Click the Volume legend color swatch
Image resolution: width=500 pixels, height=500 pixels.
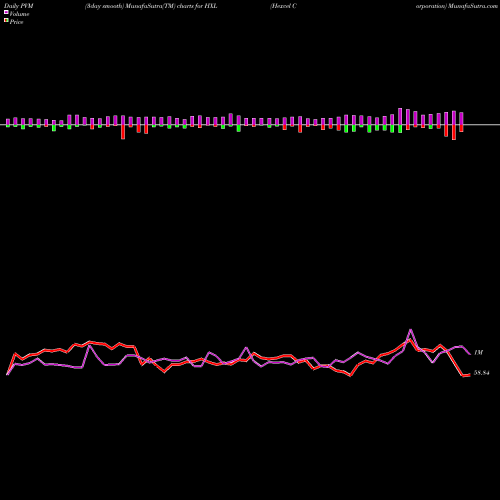6,12
